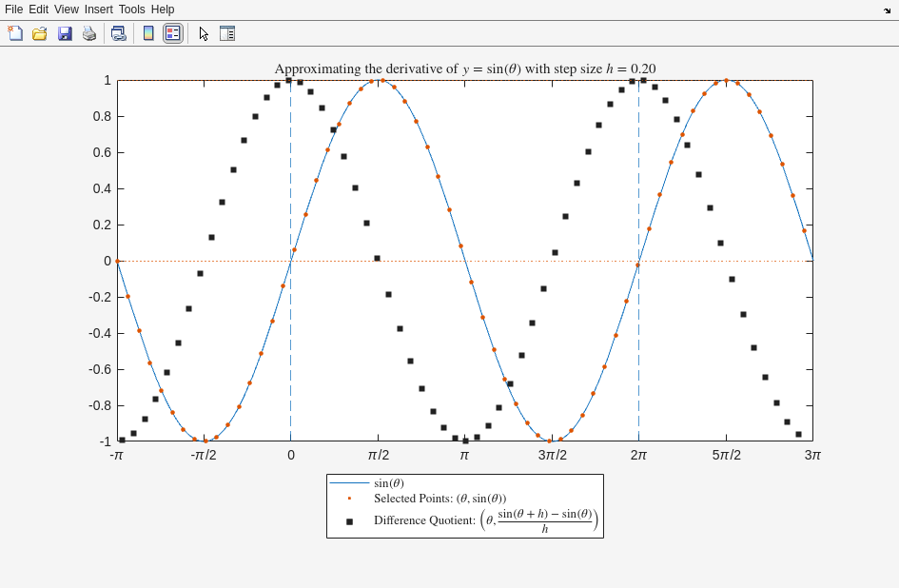Open the File menu
Image resolution: width=899 pixels, height=588 pixels.
13,10
